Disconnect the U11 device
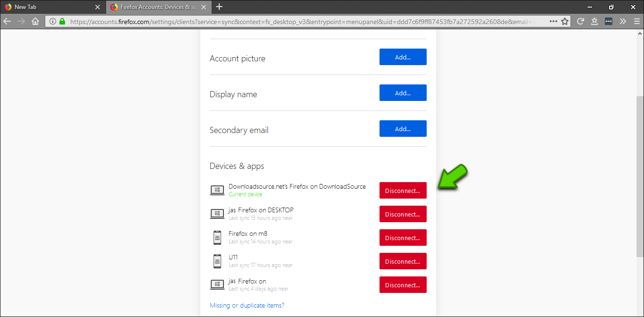Viewport: 644px width, 317px height. 403,261
